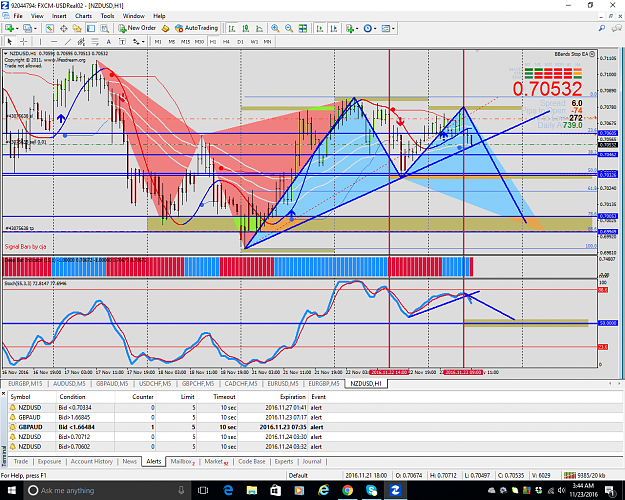Click the New Order button
The height and width of the screenshot is (500, 625).
click(138, 28)
